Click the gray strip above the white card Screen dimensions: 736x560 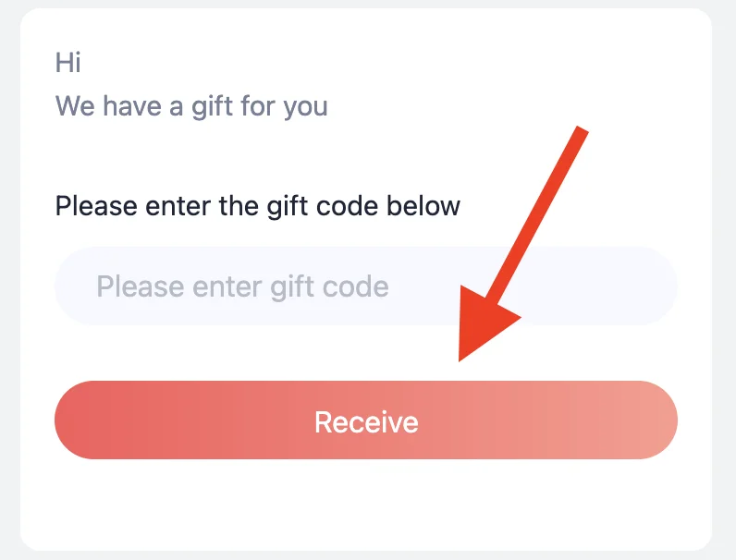tap(366, 4)
